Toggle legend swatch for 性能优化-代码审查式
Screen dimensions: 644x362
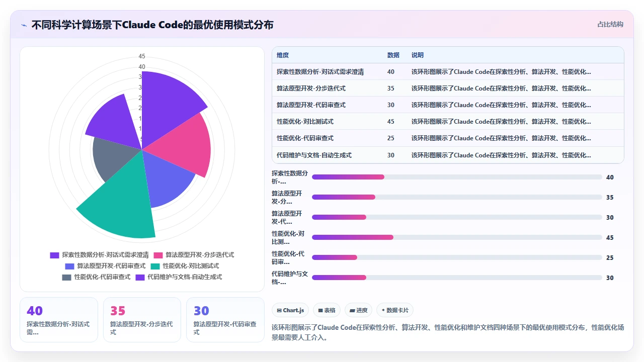click(x=66, y=277)
